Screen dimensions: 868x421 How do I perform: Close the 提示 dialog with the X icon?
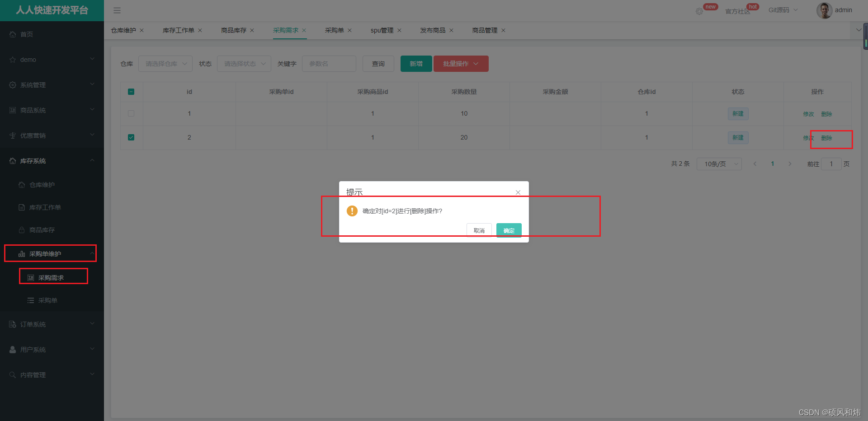coord(518,192)
